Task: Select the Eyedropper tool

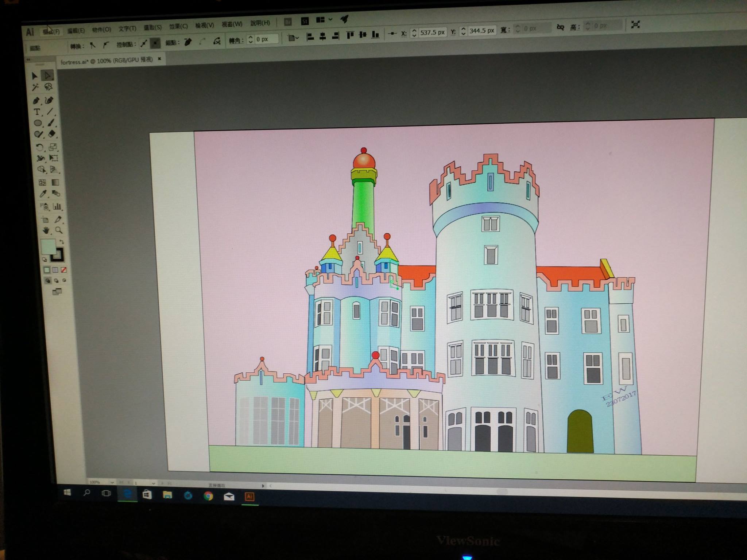Action: pyautogui.click(x=43, y=194)
